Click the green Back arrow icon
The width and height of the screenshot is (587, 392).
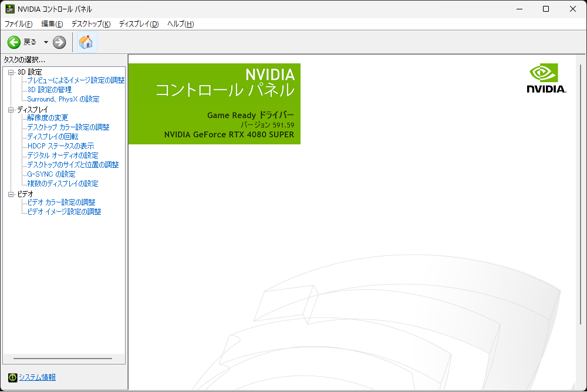(x=13, y=42)
